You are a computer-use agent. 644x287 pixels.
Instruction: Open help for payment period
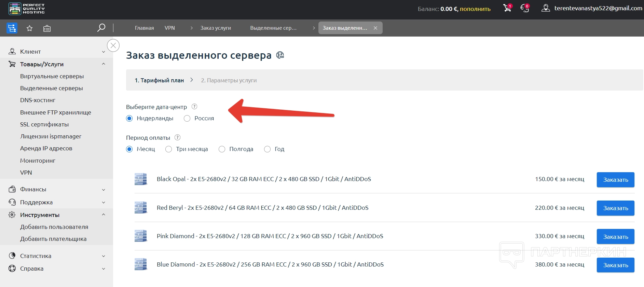(x=177, y=137)
